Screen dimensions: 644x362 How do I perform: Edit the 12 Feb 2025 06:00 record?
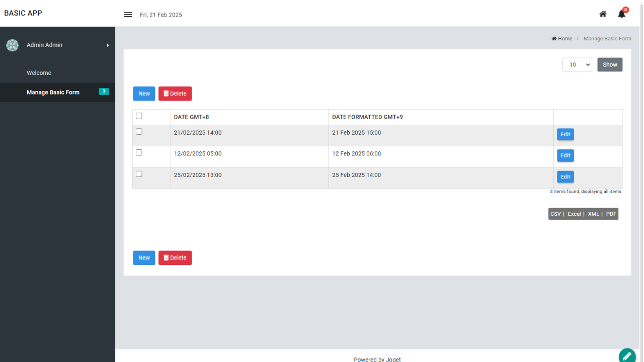pyautogui.click(x=566, y=156)
